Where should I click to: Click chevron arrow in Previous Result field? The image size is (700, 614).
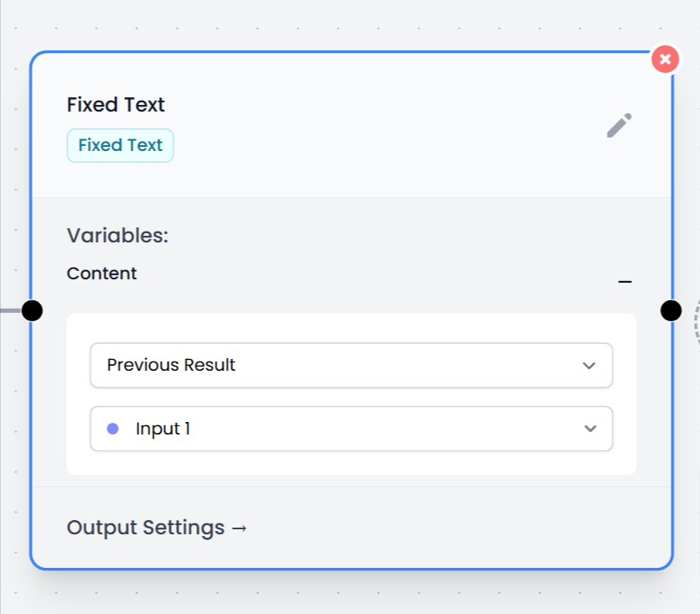pyautogui.click(x=589, y=366)
